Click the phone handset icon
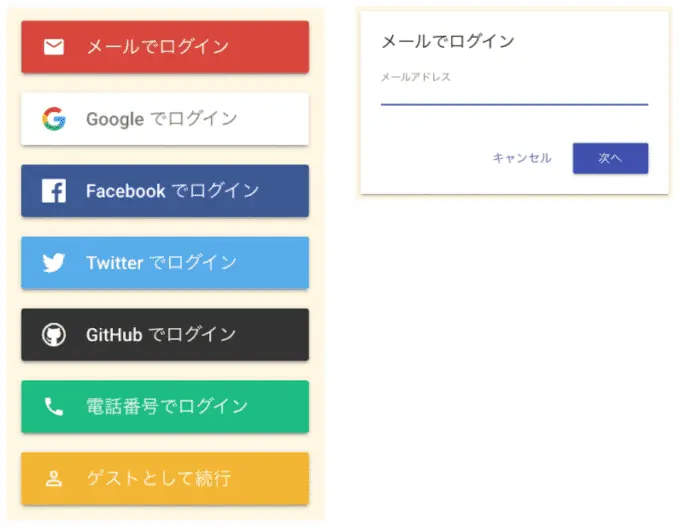The width and height of the screenshot is (680, 528). 54,407
